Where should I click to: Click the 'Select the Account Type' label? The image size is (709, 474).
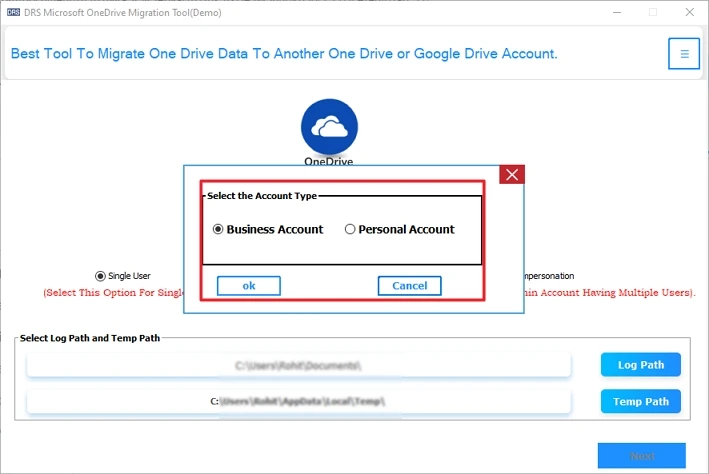pos(262,196)
